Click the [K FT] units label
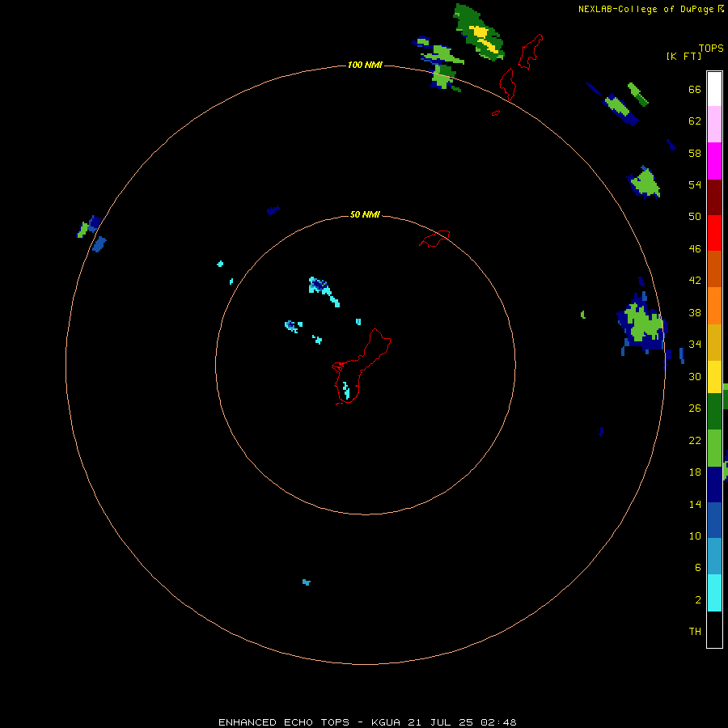This screenshot has width=728, height=728. coord(684,56)
